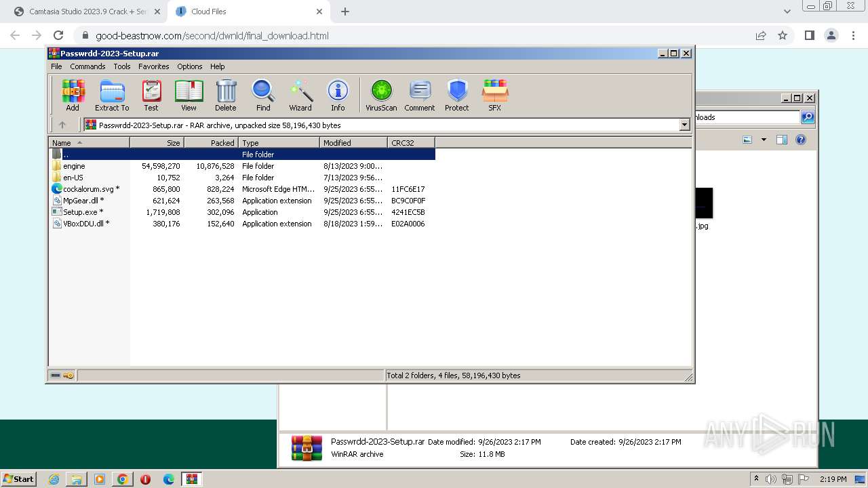Go up one folder level arrow

[62, 125]
